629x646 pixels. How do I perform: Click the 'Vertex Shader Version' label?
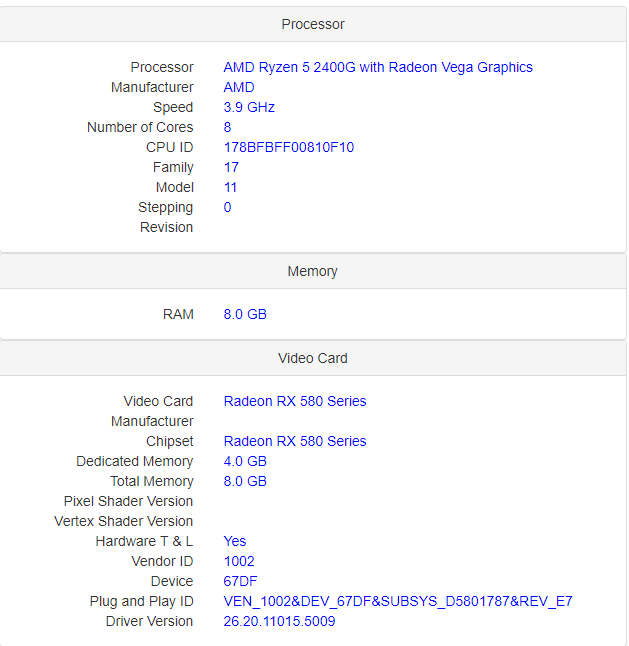[124, 521]
